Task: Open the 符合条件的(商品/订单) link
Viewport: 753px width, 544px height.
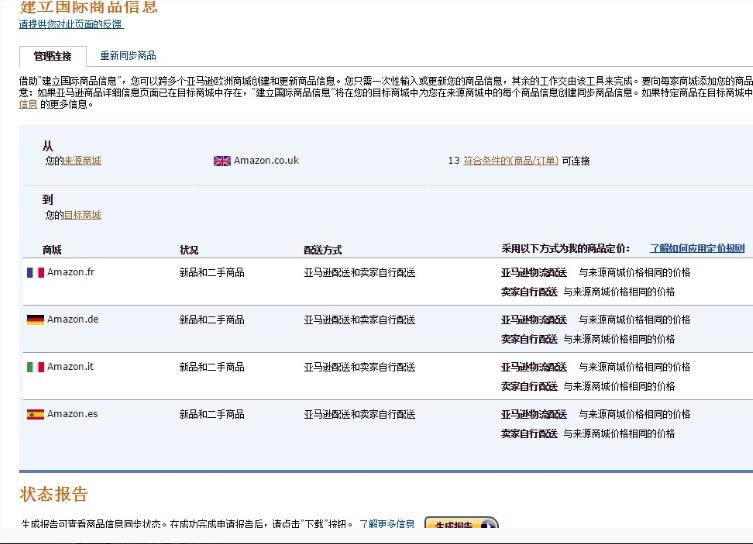Action: (x=510, y=161)
